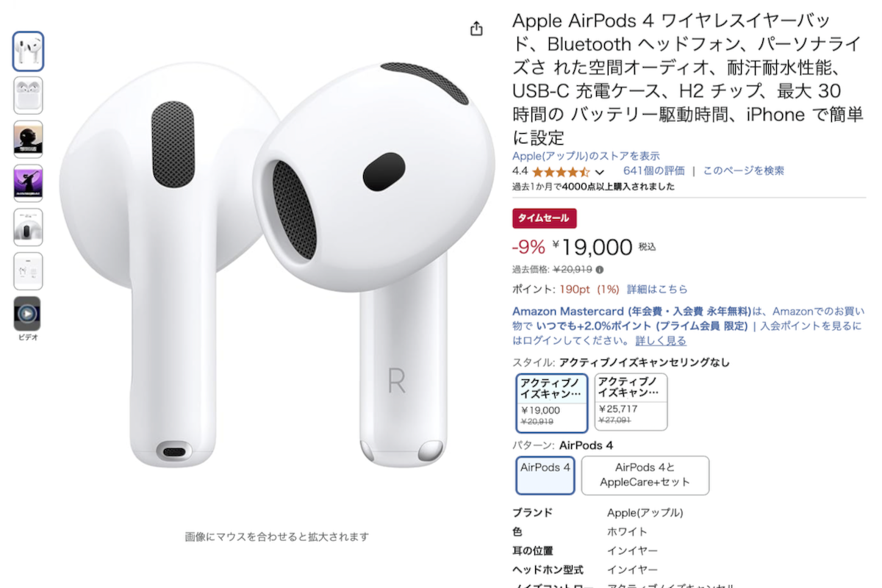View the open case close-up thumbnail

coord(28,227)
